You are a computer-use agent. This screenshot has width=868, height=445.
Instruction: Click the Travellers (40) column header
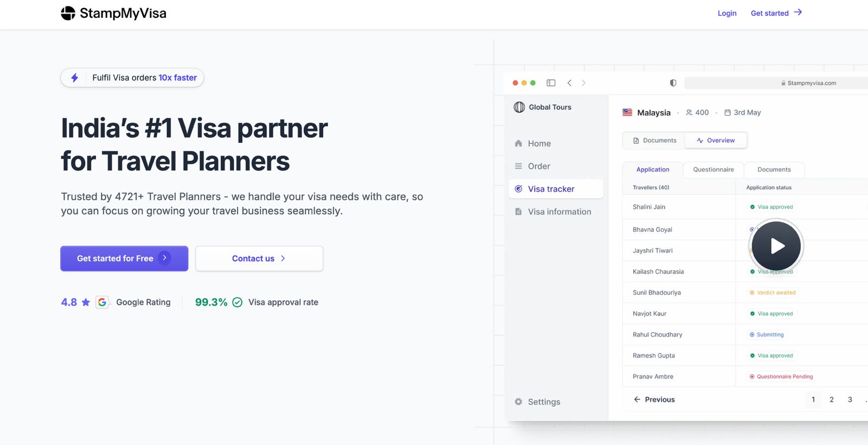pyautogui.click(x=651, y=188)
